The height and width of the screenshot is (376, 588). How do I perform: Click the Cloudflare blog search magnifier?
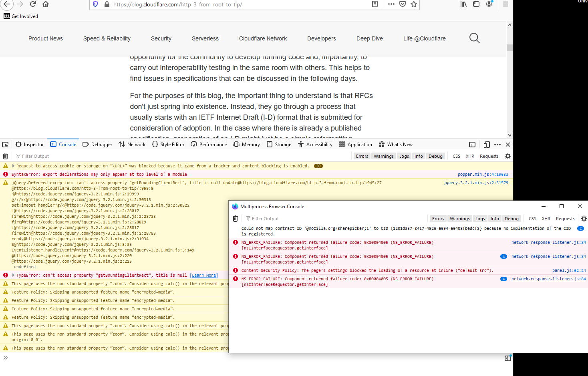(x=475, y=38)
